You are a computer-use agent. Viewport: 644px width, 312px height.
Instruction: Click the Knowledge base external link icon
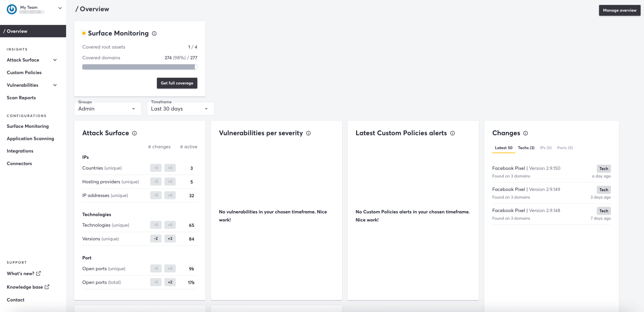(x=47, y=287)
